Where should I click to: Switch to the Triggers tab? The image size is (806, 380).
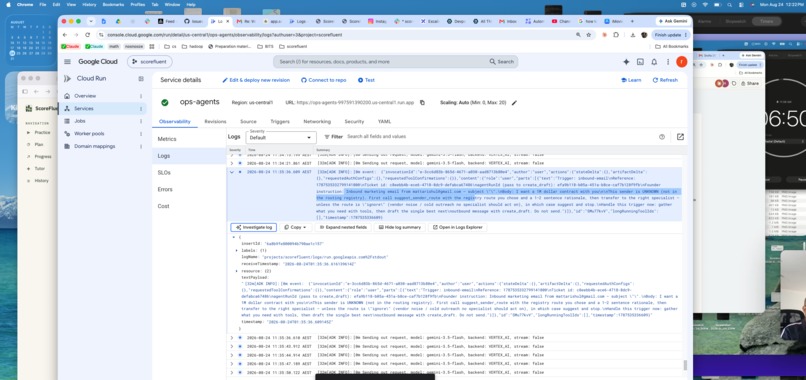(280, 122)
